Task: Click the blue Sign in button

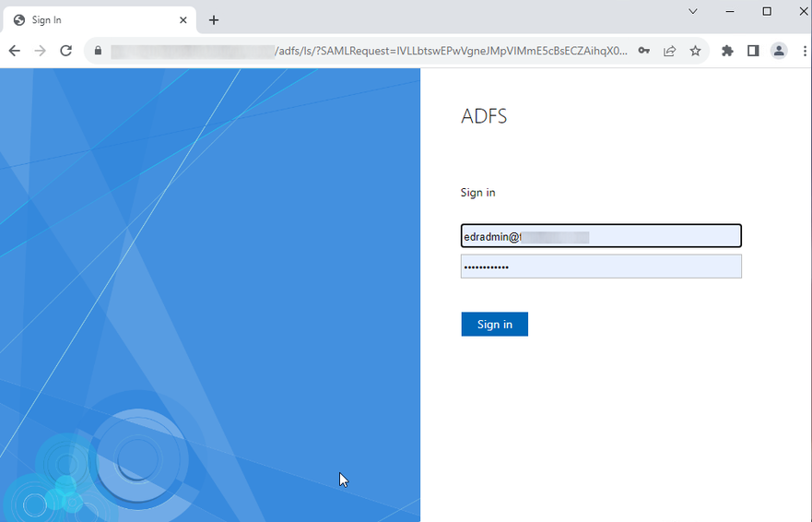Action: pyautogui.click(x=495, y=324)
